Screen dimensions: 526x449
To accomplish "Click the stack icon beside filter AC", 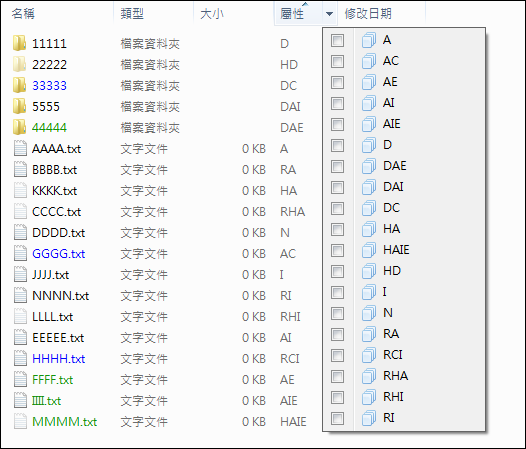I will click(x=369, y=61).
